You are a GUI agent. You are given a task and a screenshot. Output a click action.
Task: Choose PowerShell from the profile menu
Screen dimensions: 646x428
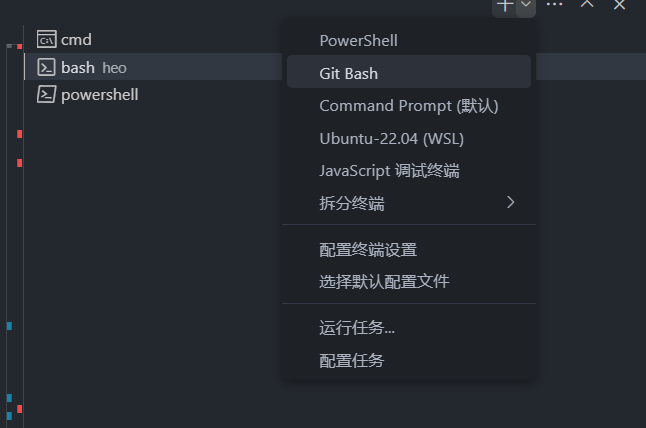point(358,41)
